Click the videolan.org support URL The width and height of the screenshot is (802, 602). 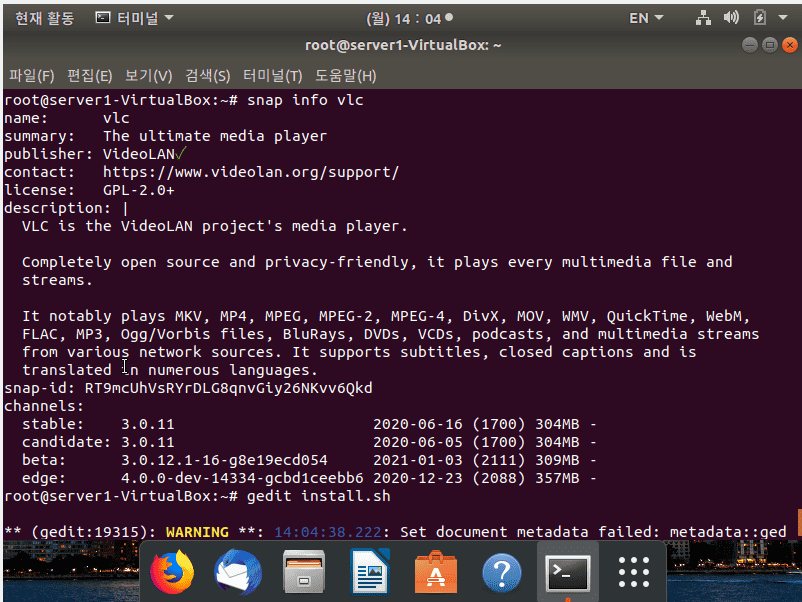pos(251,172)
